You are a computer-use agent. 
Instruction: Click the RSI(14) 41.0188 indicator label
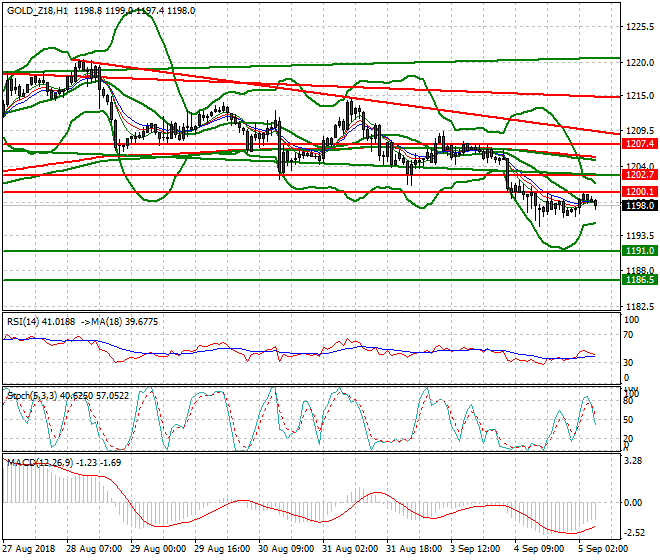pyautogui.click(x=41, y=322)
